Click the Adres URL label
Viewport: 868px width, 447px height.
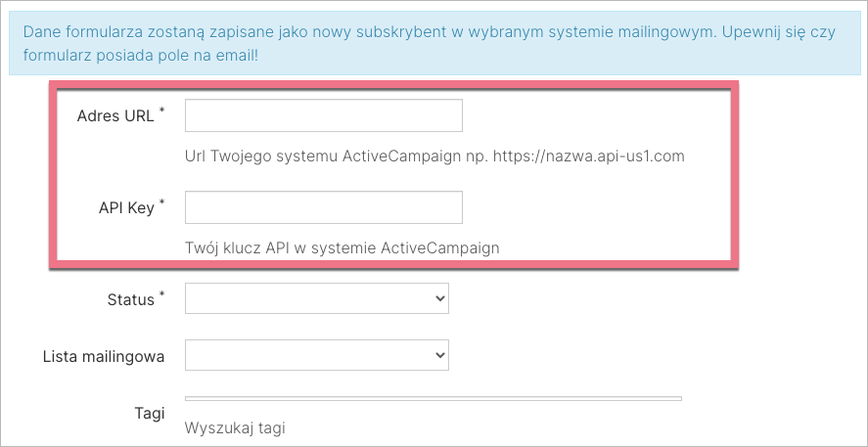tap(114, 115)
